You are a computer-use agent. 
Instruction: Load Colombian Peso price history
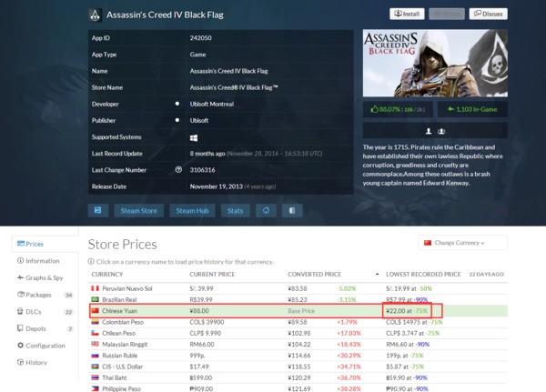click(123, 322)
